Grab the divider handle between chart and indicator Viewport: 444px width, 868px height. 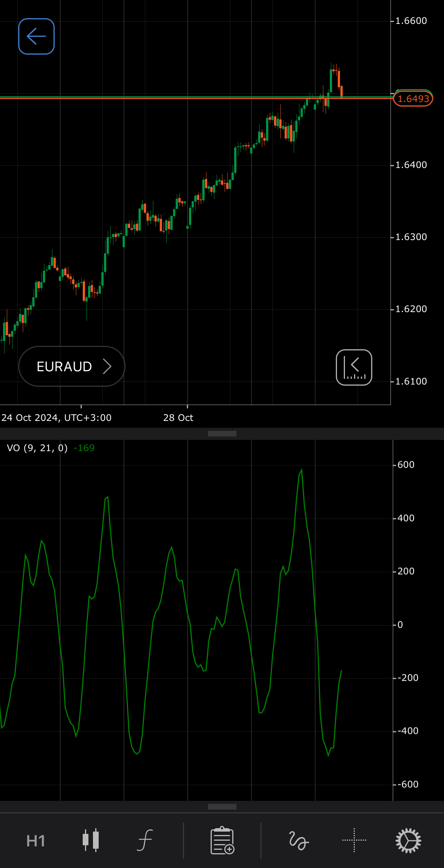pos(222,433)
